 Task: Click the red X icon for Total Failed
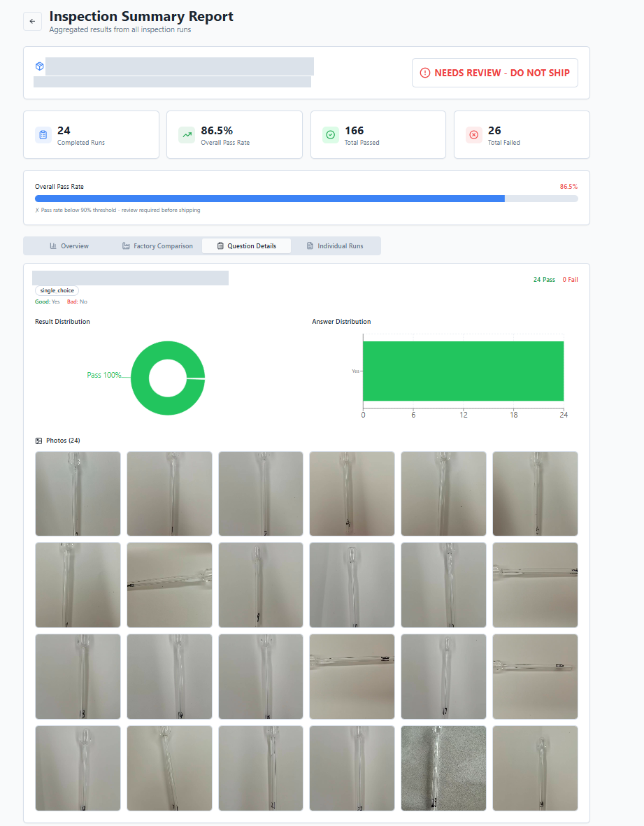click(474, 135)
